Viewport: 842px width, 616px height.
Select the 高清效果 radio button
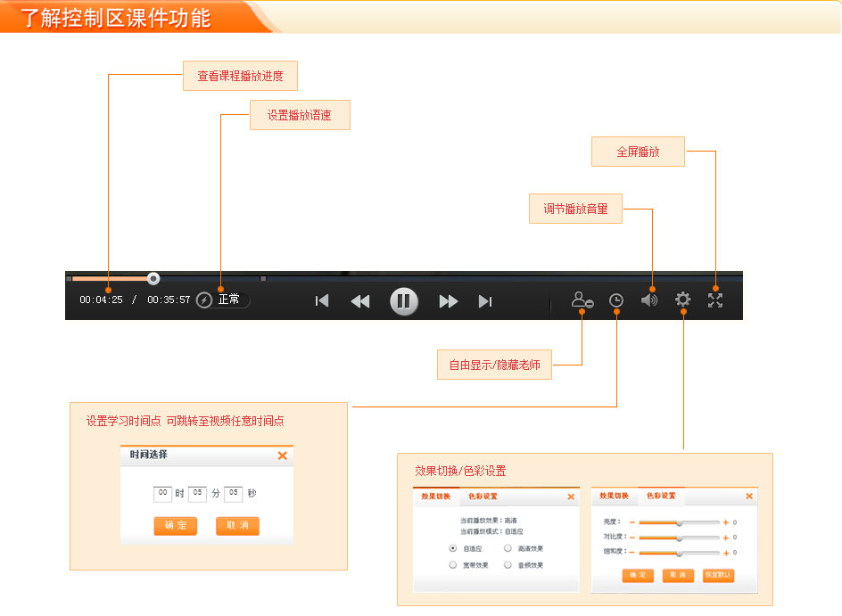507,547
